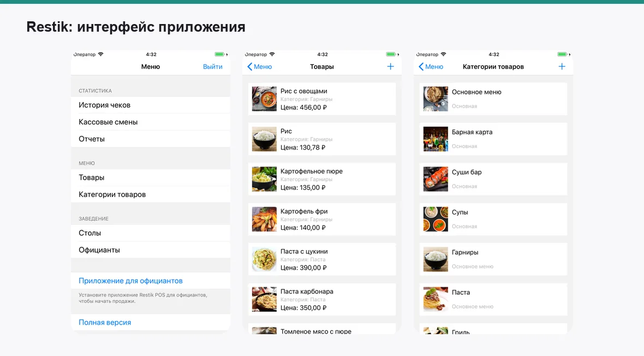
Task: Open Официанты menu item
Action: coord(150,250)
